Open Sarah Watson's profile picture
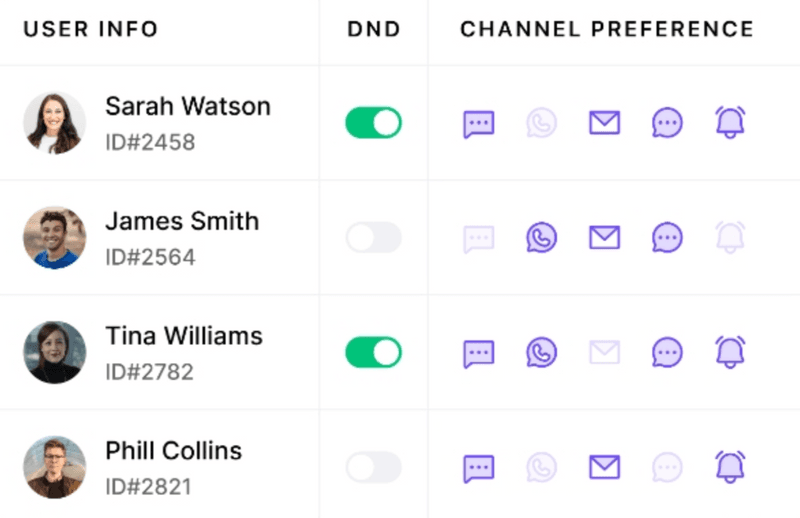The width and height of the screenshot is (800, 518). point(54,123)
